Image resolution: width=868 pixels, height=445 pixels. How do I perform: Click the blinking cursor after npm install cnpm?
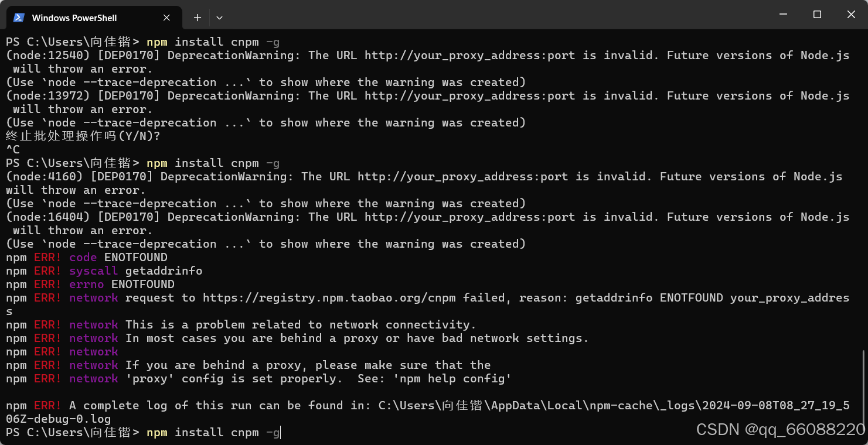point(280,432)
